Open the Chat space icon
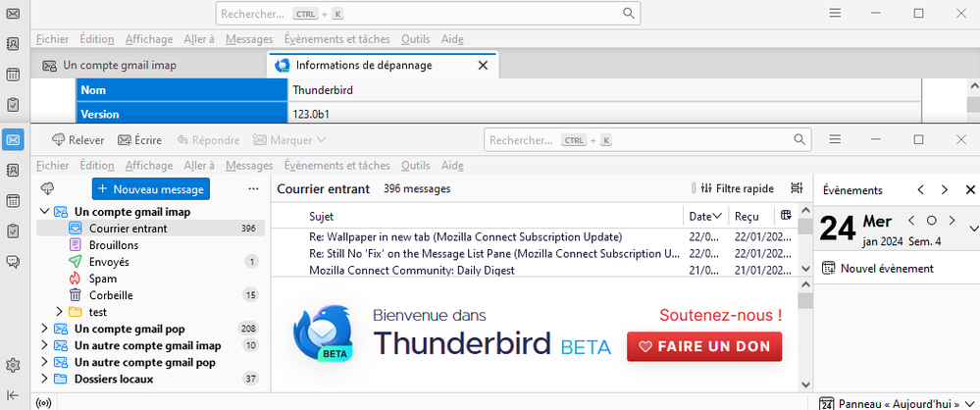980x410 pixels. [x=13, y=261]
